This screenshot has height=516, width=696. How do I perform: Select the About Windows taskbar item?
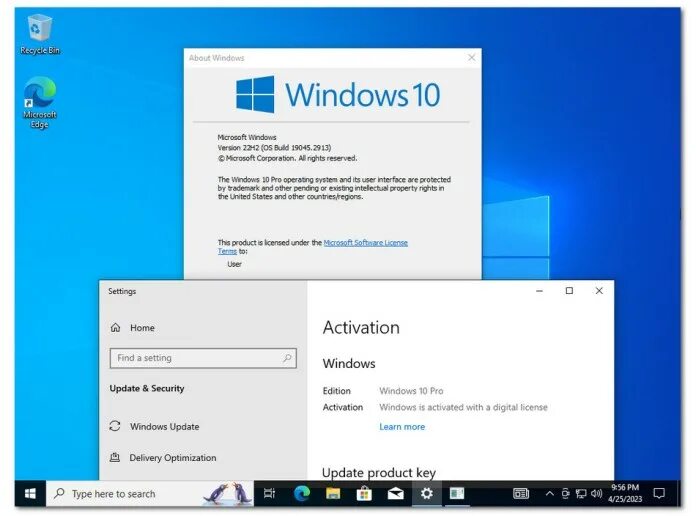pos(457,493)
